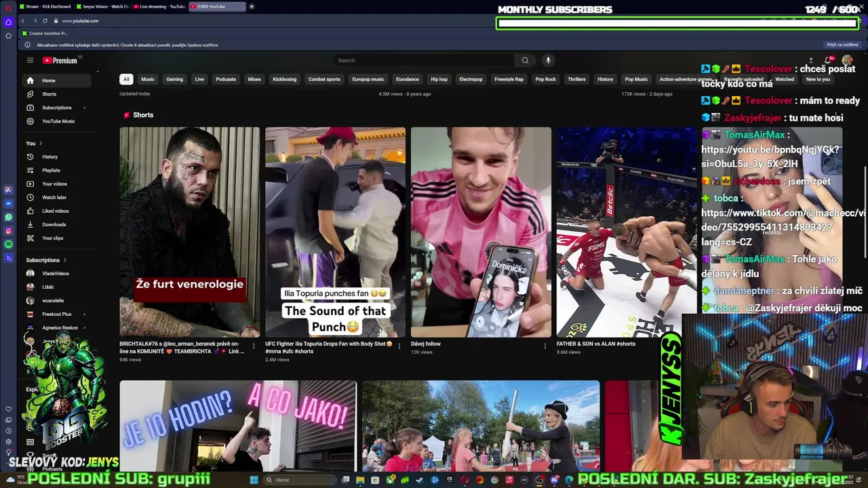The image size is (868, 488).
Task: Click the Windows Hledat search box
Action: tap(298, 480)
